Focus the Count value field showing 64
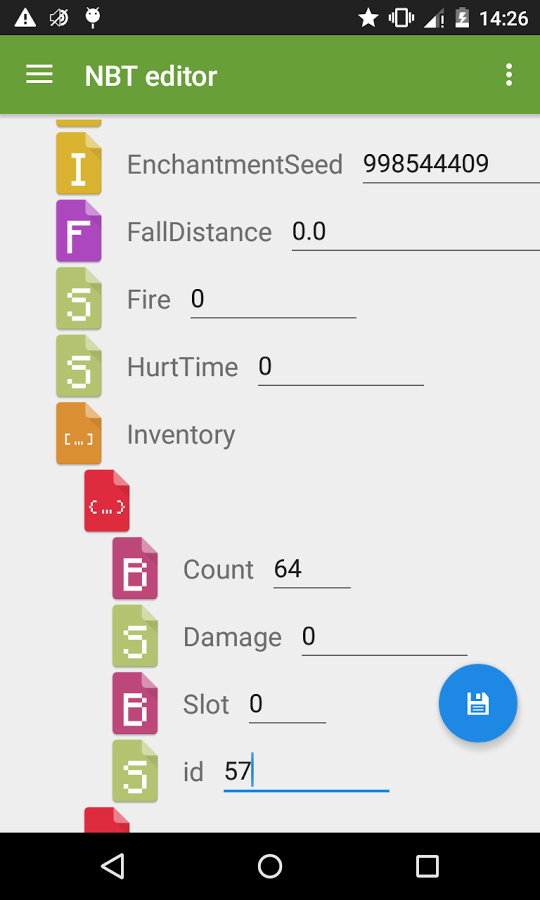Screen dimensions: 540x900 pyautogui.click(x=312, y=570)
